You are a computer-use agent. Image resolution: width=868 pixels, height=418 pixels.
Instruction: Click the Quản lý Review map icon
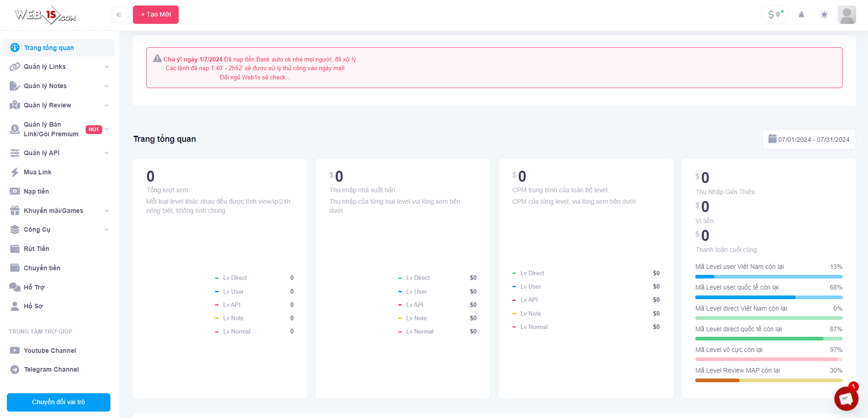15,105
